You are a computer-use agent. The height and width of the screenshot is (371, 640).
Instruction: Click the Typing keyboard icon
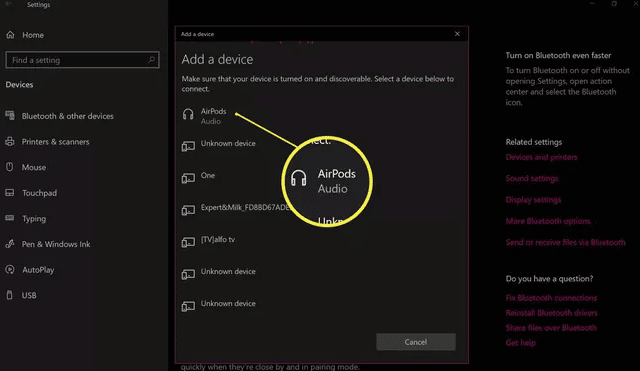(10, 218)
